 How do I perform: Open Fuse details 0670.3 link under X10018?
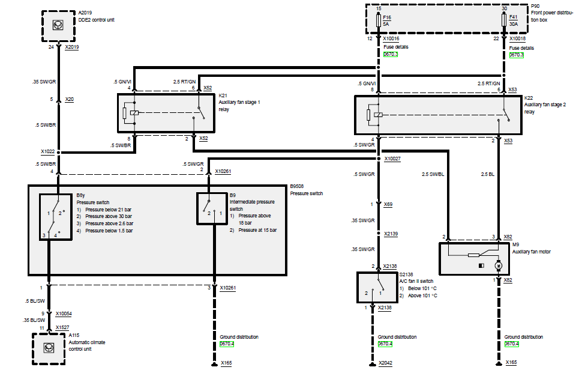(516, 55)
